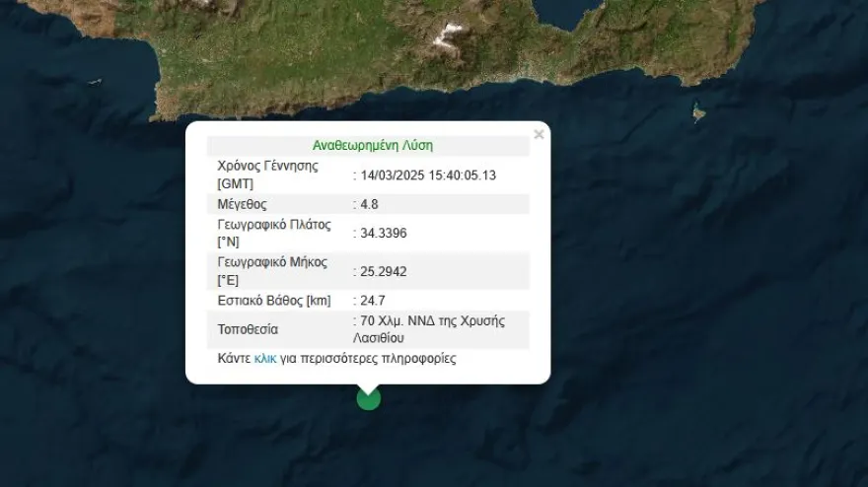868x487 pixels.
Task: Click the popup's pointer tip above marker
Action: pos(368,387)
